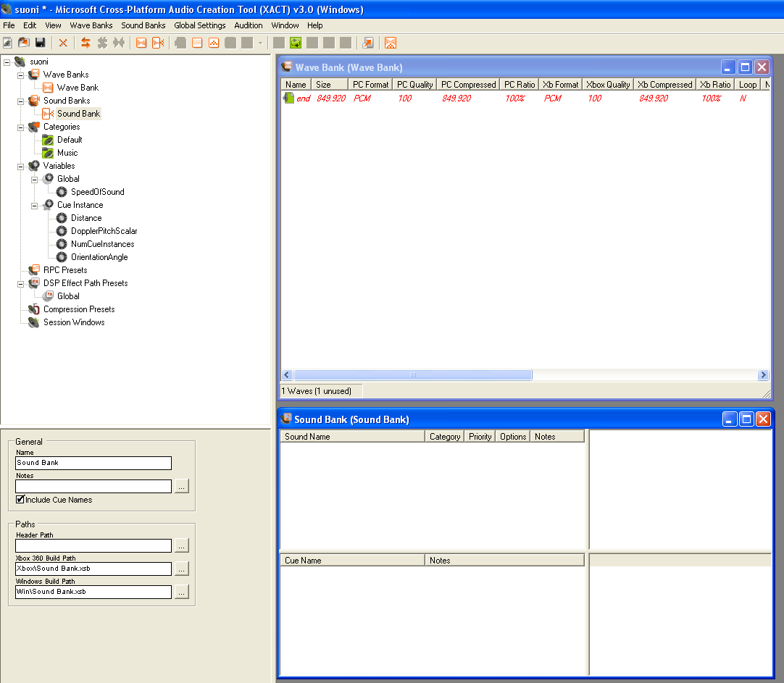
Task: Browse for the Header Path
Action: point(181,545)
